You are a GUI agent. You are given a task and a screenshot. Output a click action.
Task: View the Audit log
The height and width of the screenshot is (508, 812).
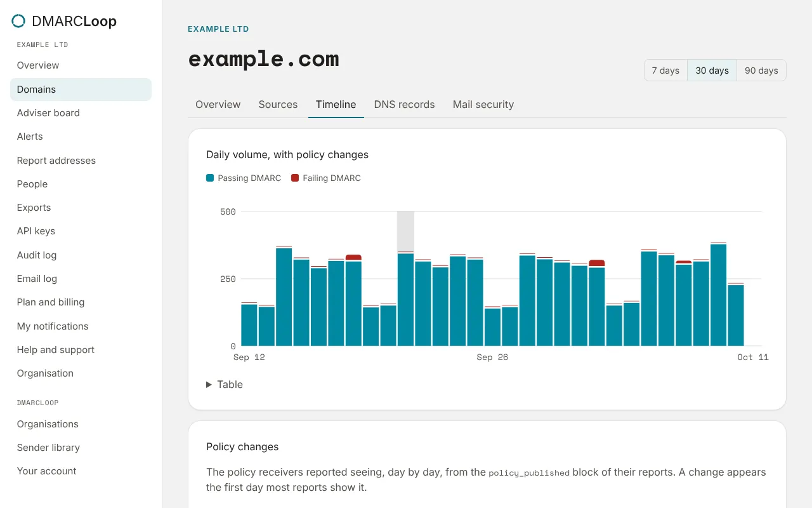[81, 255]
